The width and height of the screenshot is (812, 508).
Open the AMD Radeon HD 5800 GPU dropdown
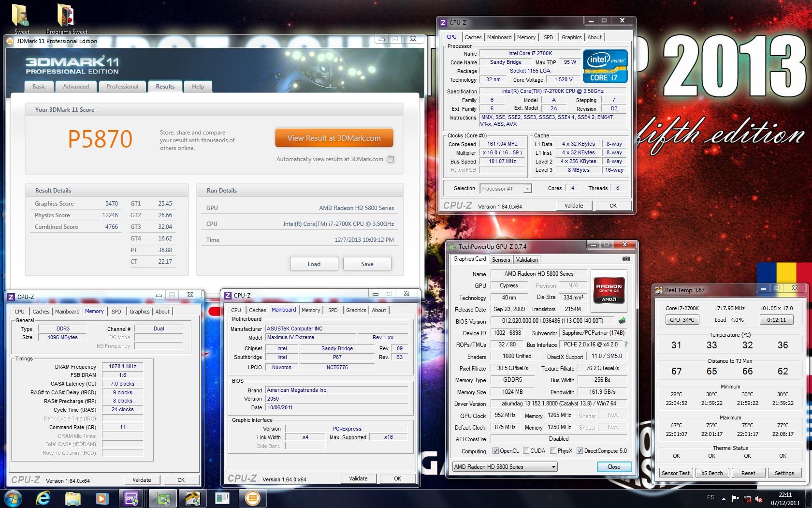tap(505, 467)
